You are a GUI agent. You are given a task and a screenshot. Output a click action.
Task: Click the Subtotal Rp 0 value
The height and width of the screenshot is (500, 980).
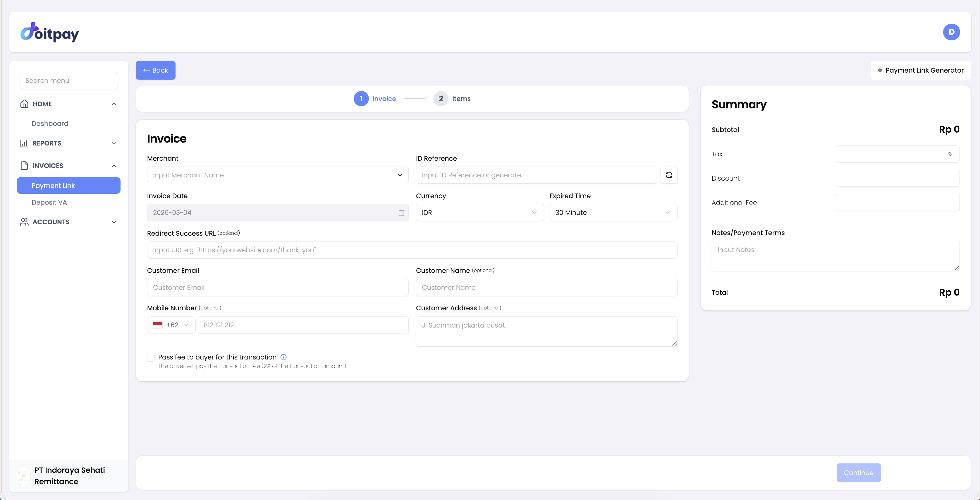[x=949, y=129]
